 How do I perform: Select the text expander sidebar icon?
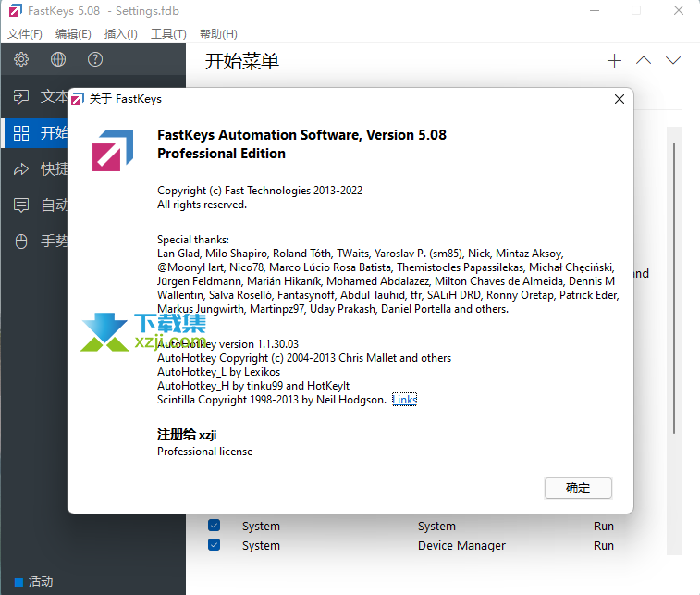(21, 96)
